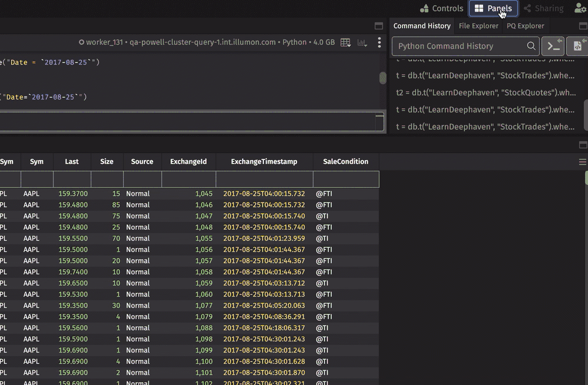Click the Panels button
This screenshot has width=588, height=385.
493,8
